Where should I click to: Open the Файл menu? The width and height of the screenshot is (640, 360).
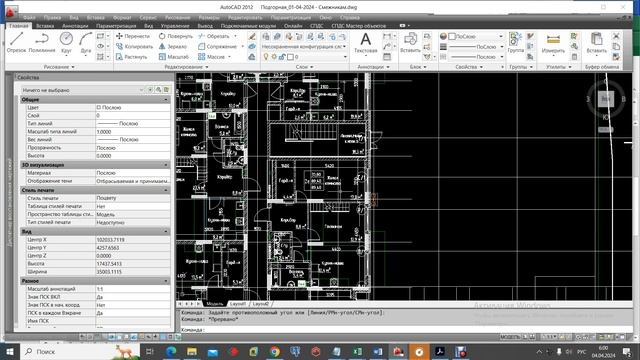point(29,18)
